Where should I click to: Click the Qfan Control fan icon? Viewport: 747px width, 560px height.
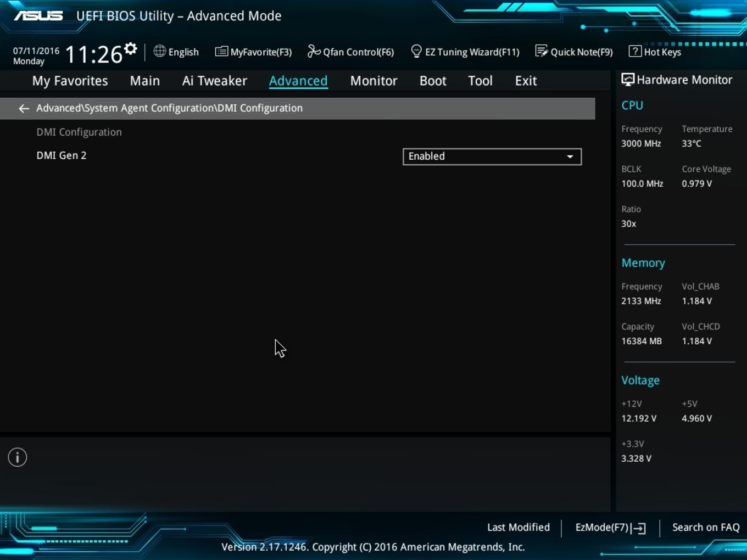coord(314,51)
